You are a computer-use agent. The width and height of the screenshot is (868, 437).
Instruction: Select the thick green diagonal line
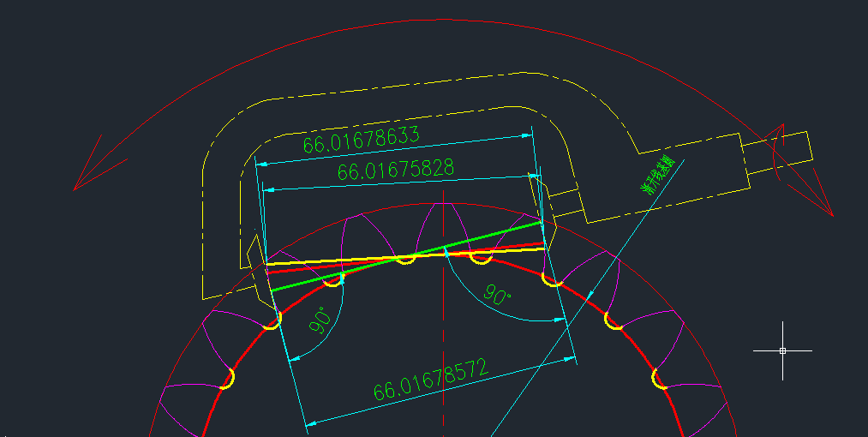(x=407, y=256)
